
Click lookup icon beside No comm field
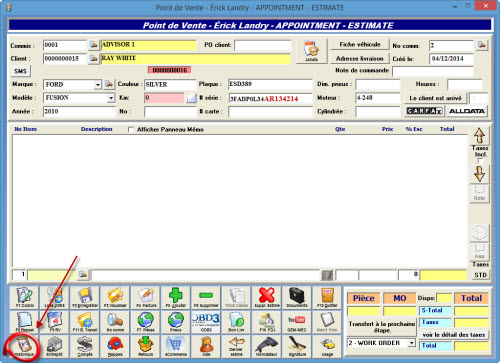click(481, 45)
